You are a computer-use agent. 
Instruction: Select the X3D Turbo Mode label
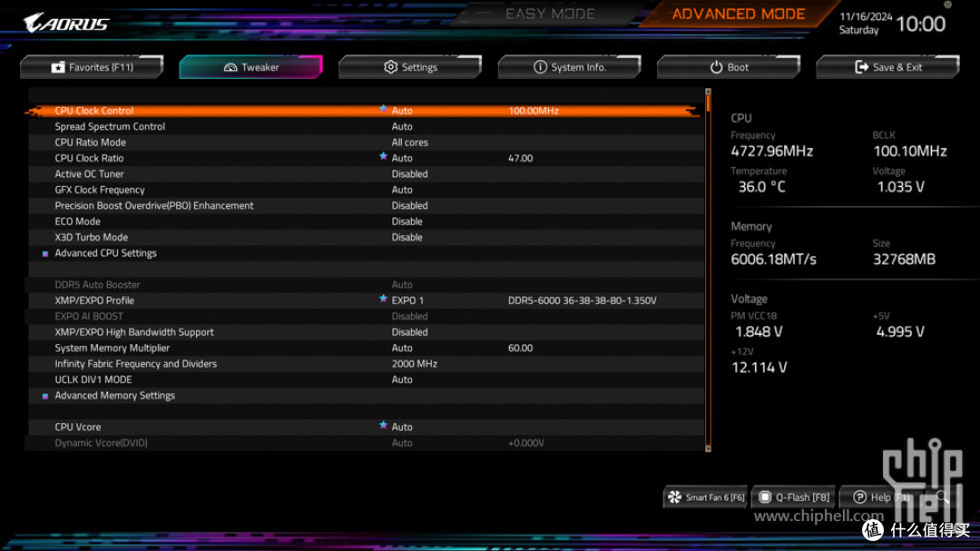tap(92, 238)
